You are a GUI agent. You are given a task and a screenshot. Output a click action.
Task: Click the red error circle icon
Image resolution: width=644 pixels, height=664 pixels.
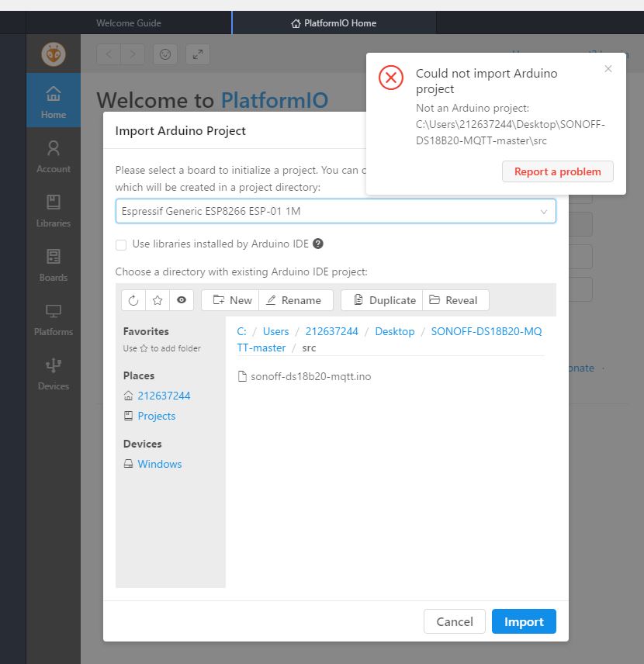(x=390, y=78)
